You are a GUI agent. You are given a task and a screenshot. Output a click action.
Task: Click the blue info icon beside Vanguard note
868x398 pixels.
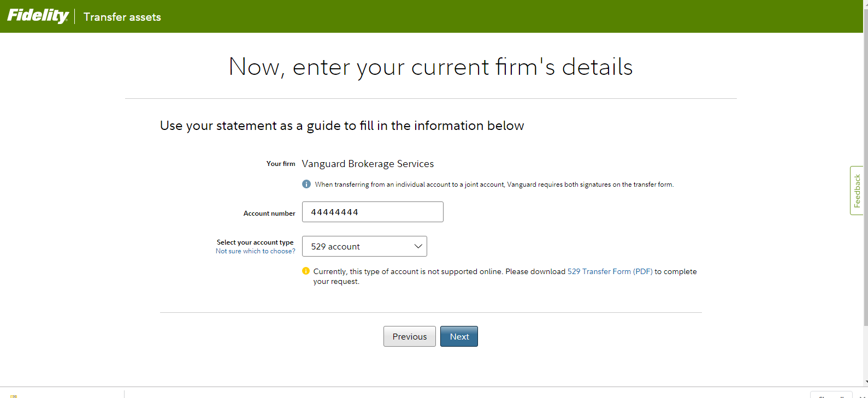pyautogui.click(x=306, y=185)
